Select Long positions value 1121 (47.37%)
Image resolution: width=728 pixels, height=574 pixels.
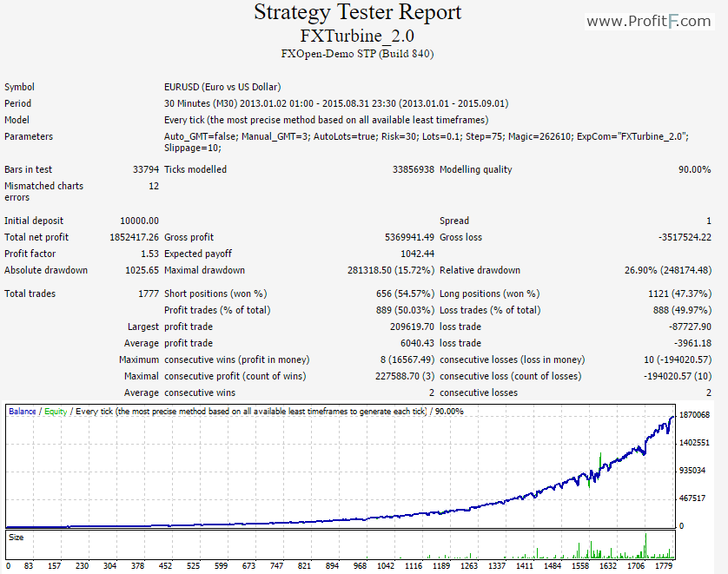679,294
